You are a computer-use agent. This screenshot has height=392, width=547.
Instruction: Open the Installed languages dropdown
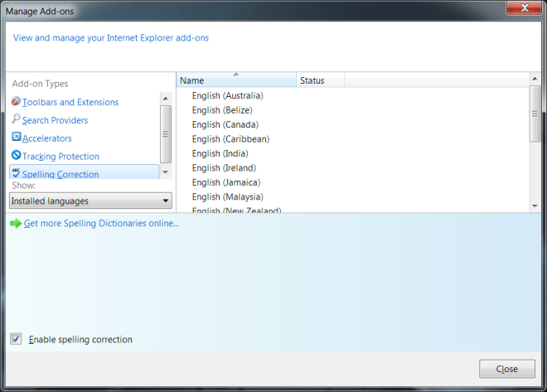[x=90, y=201]
